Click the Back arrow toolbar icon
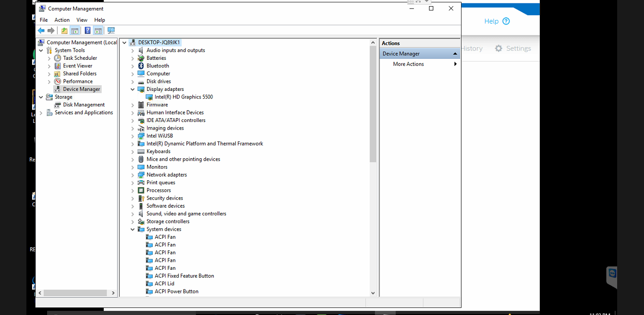644x315 pixels. (x=41, y=31)
